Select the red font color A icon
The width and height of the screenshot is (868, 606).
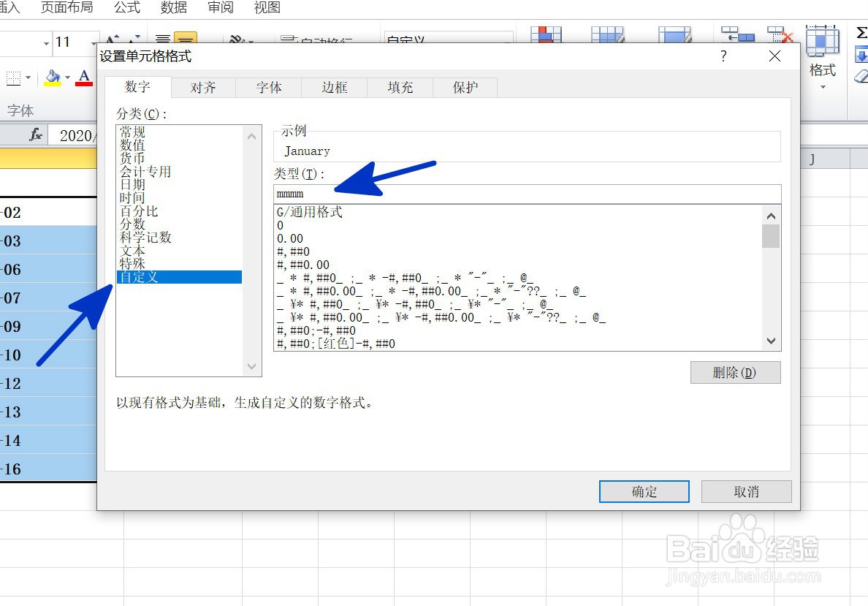point(84,77)
